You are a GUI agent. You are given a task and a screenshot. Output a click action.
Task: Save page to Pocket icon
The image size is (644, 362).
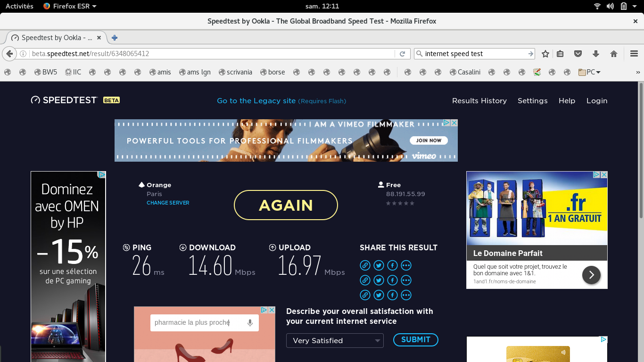tap(578, 54)
